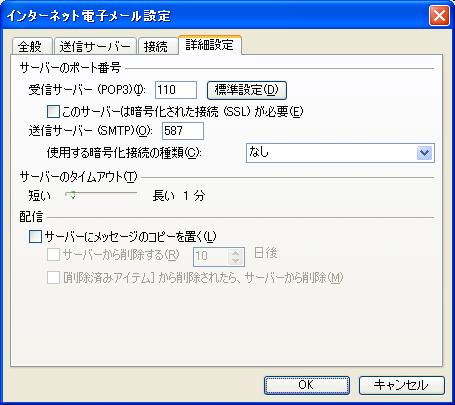The width and height of the screenshot is (455, 405).
Task: Click the キャンセル button
Action: click(402, 385)
